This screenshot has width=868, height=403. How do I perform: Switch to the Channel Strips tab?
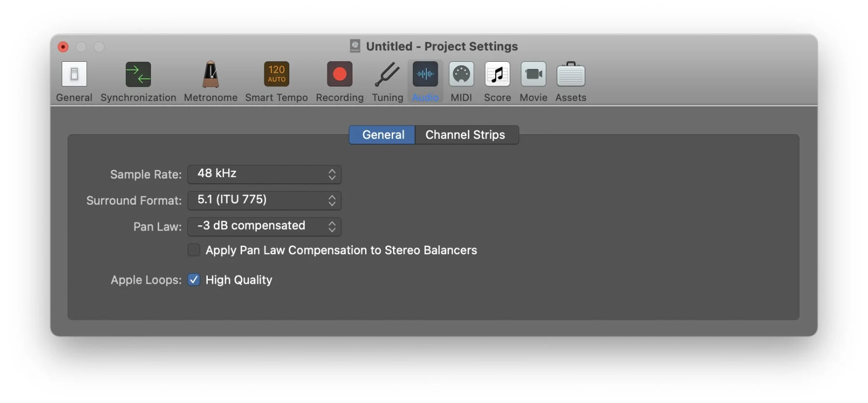(466, 135)
